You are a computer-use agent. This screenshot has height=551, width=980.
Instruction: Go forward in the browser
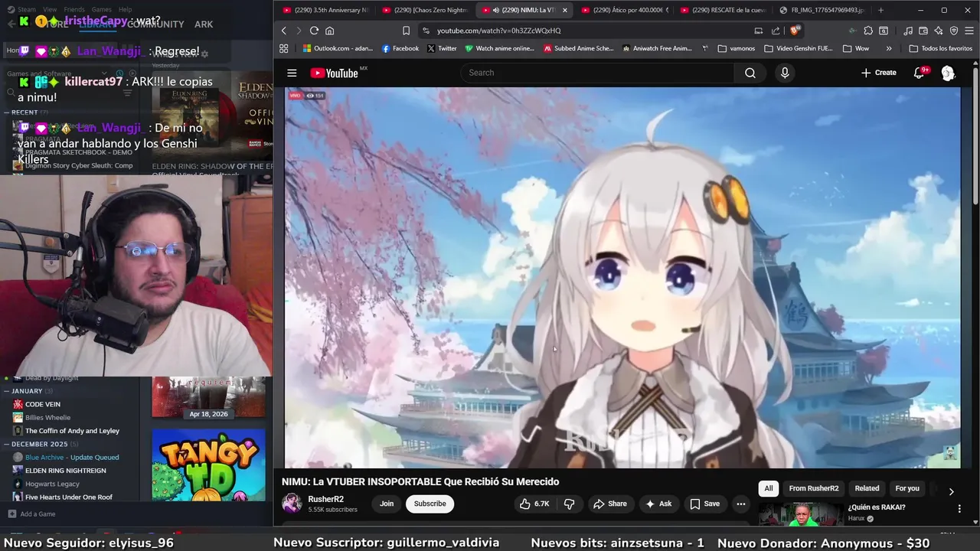tap(298, 31)
